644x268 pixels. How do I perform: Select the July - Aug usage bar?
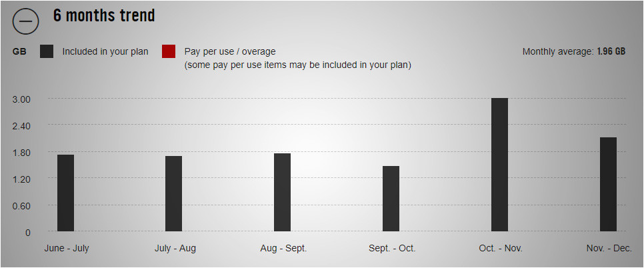pyautogui.click(x=174, y=194)
